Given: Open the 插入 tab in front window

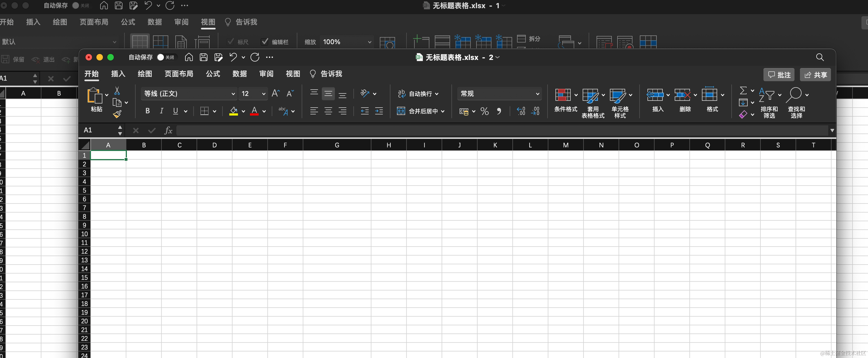Looking at the screenshot, I should point(118,74).
